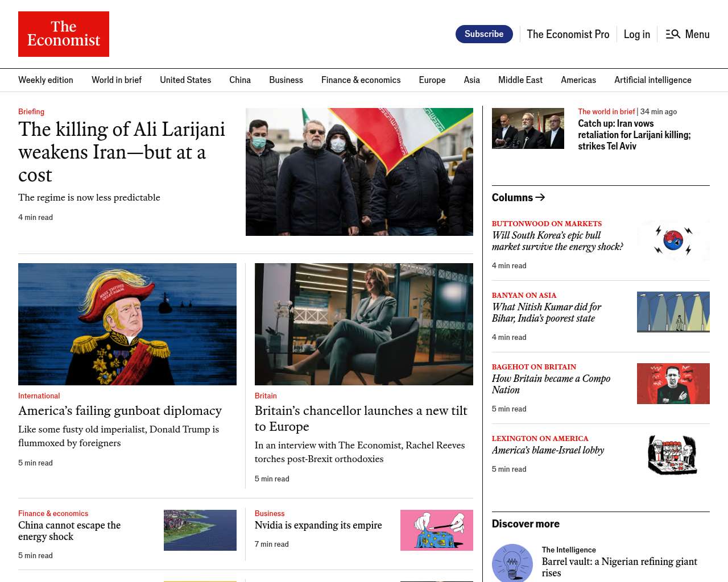Read China cannot escape the energy shock

point(69,531)
